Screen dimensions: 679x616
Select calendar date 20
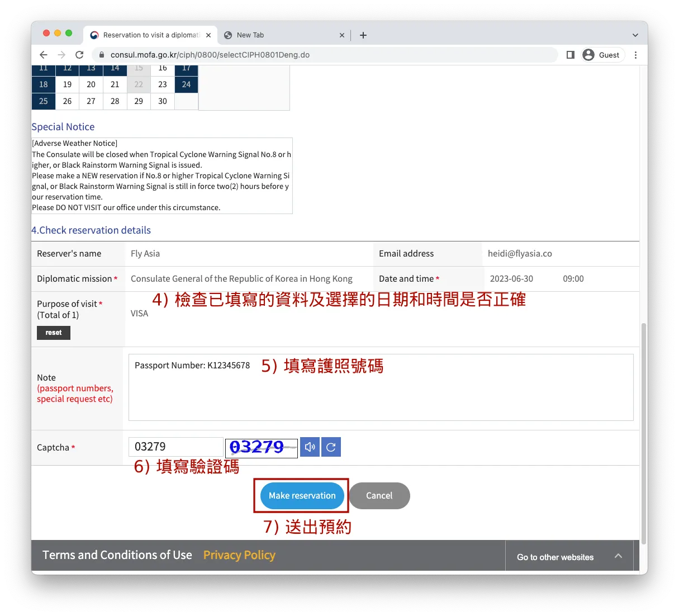[91, 84]
